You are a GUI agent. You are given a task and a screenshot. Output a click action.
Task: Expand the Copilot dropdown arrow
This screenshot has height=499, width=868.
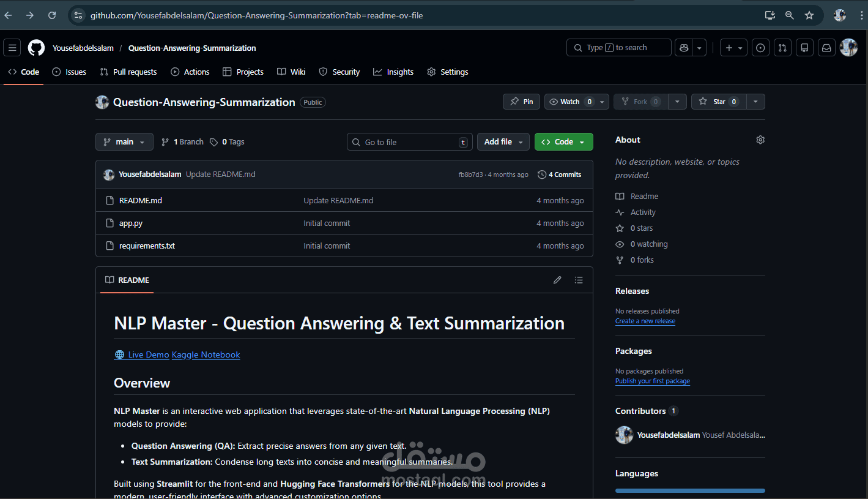point(699,48)
